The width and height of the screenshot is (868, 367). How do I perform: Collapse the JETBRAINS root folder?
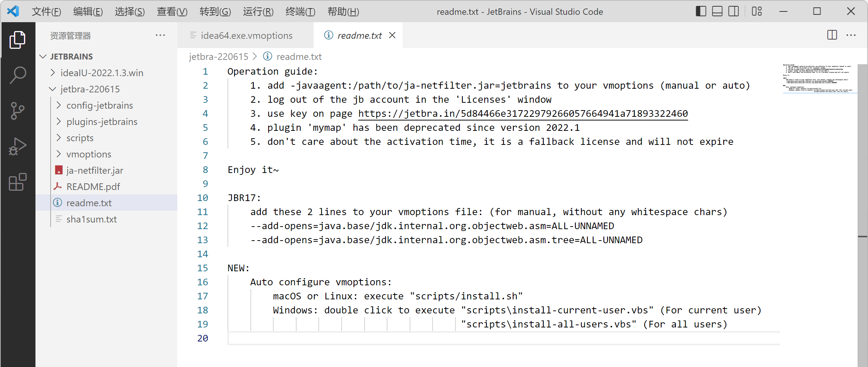[x=43, y=56]
